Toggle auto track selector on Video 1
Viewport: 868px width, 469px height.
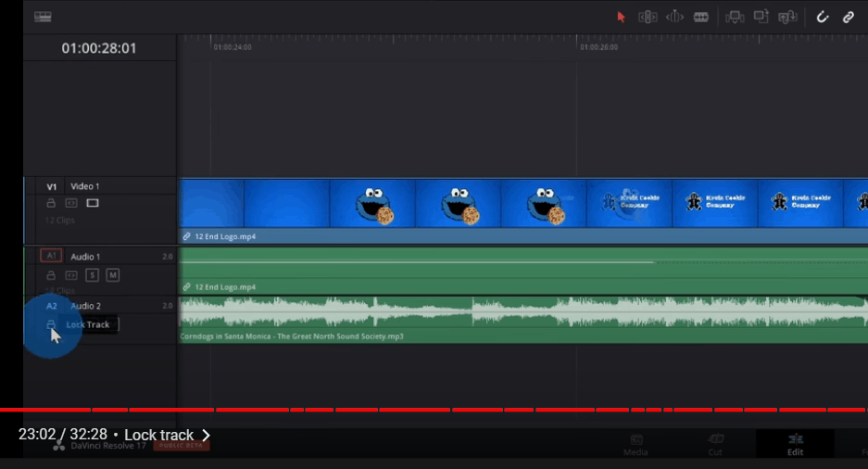click(71, 203)
